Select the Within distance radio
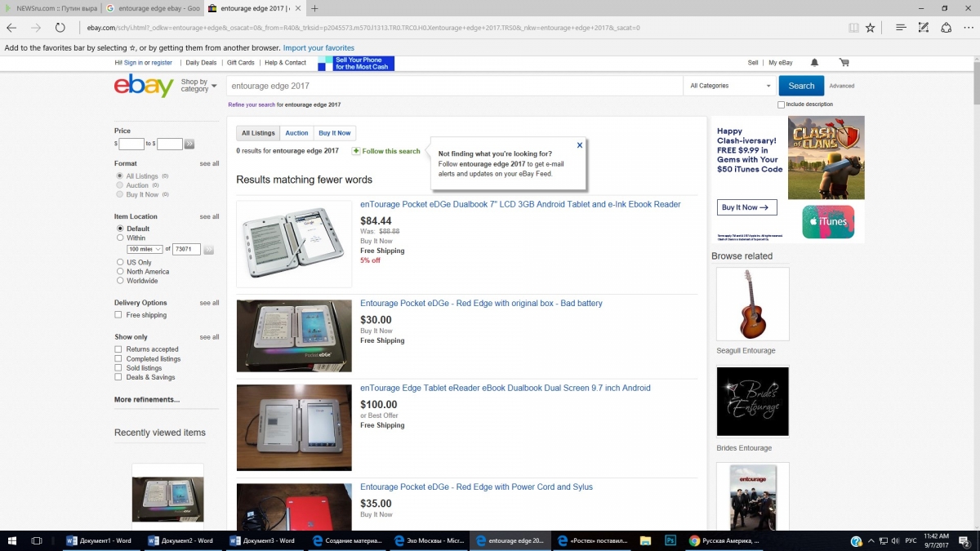Image resolution: width=980 pixels, height=551 pixels. 120,238
